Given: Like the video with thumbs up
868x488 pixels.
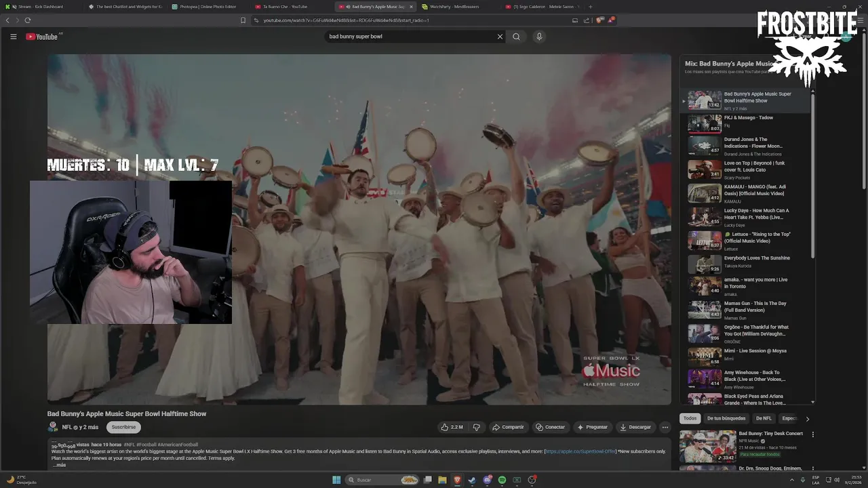Looking at the screenshot, I should point(452,427).
